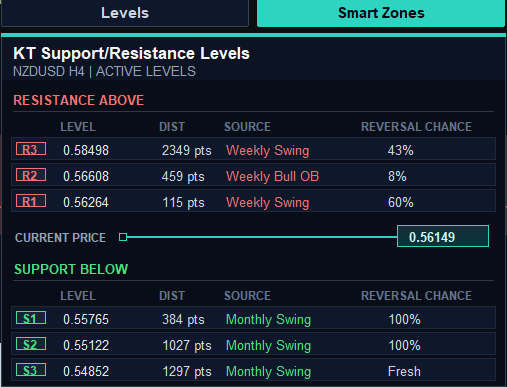Click level value 0.55765
This screenshot has width=507, height=387.
click(x=86, y=319)
